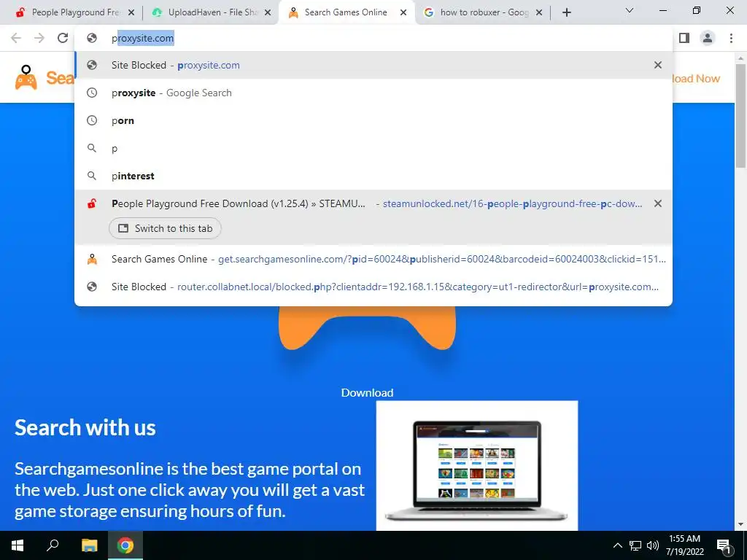The height and width of the screenshot is (560, 747).
Task: Close the how to robuxer tab
Action: click(539, 13)
